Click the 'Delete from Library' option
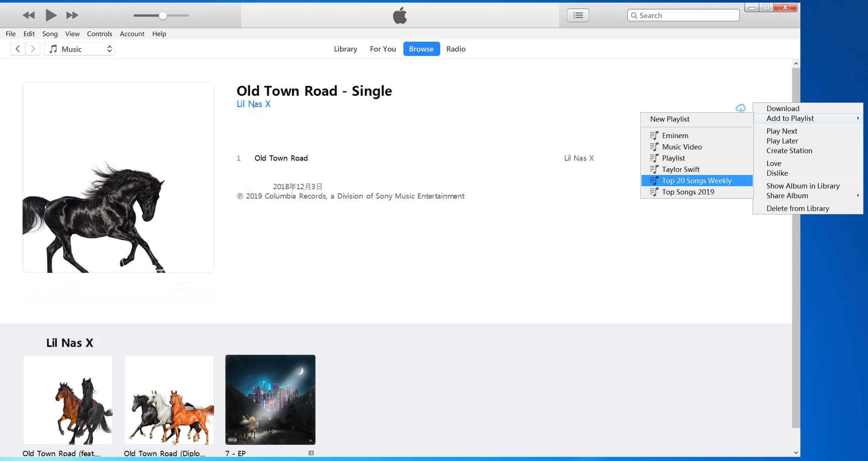 click(x=798, y=208)
